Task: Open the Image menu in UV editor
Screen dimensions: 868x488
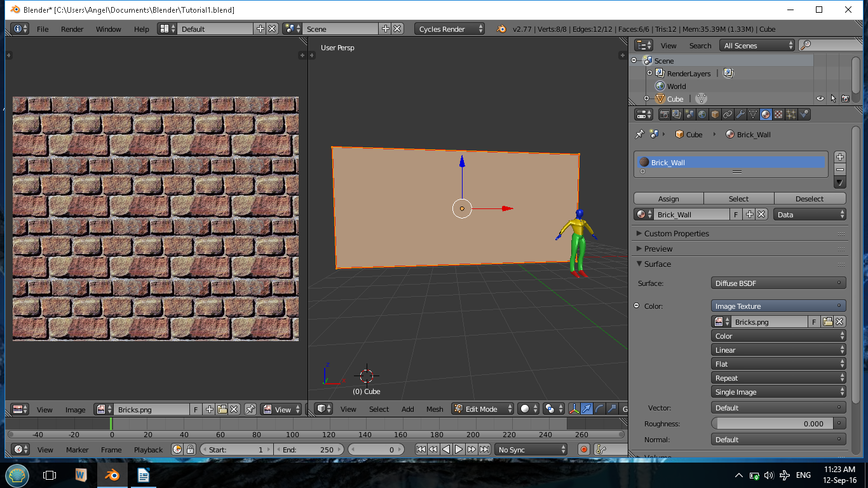Action: click(x=75, y=409)
